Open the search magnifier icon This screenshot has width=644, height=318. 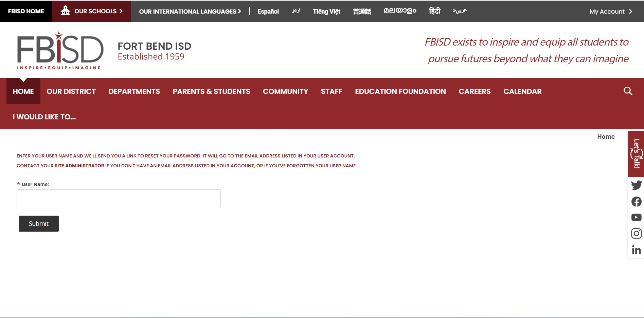(x=628, y=91)
